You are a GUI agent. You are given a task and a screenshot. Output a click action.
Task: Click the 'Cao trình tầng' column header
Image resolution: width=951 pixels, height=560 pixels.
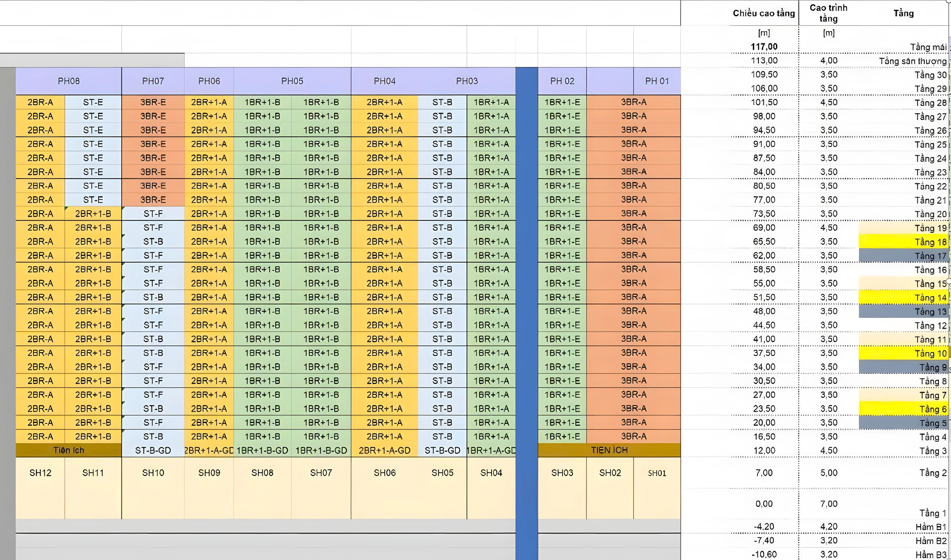[828, 13]
